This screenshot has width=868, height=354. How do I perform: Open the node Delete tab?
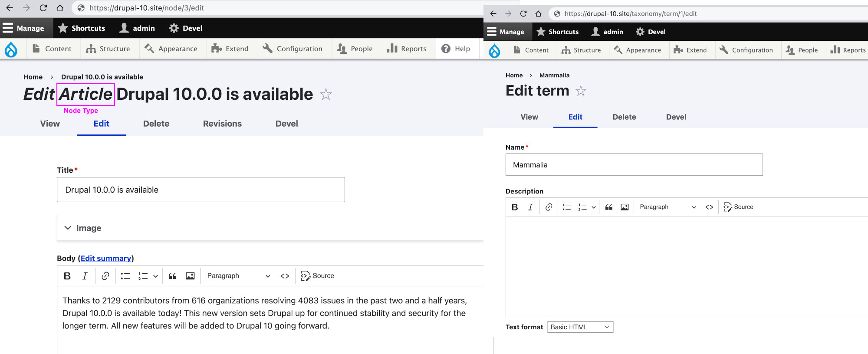[x=156, y=124]
